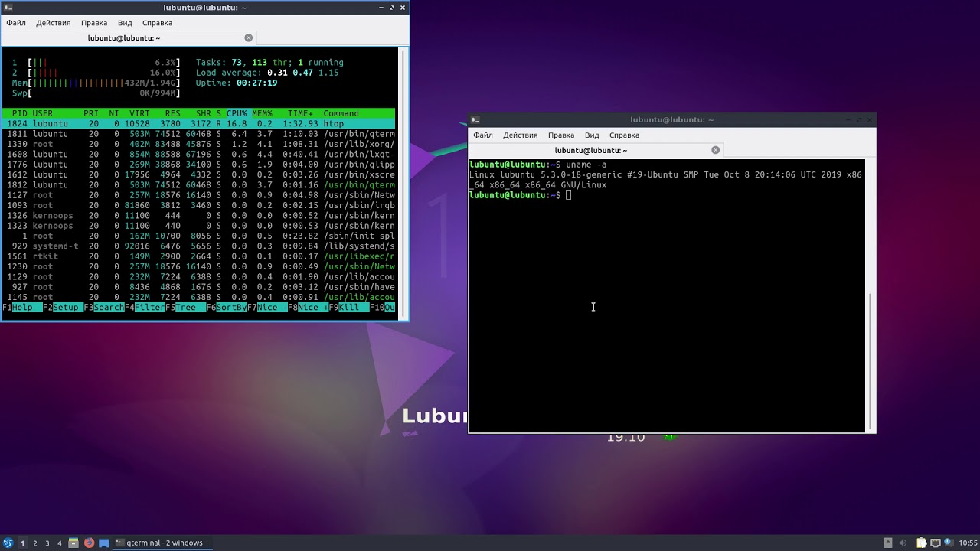
Task: Click the qterminal - 2 windows taskbar button
Action: (164, 543)
